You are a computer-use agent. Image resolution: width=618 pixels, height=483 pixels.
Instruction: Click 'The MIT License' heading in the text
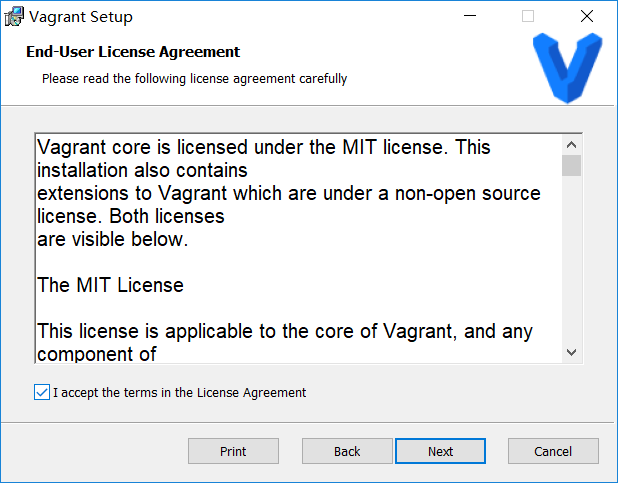click(110, 285)
